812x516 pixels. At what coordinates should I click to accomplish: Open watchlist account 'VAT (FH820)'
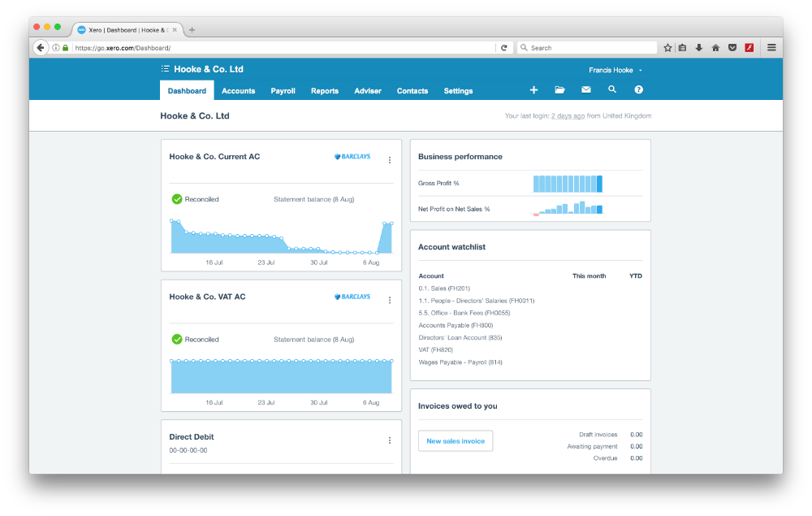point(435,349)
